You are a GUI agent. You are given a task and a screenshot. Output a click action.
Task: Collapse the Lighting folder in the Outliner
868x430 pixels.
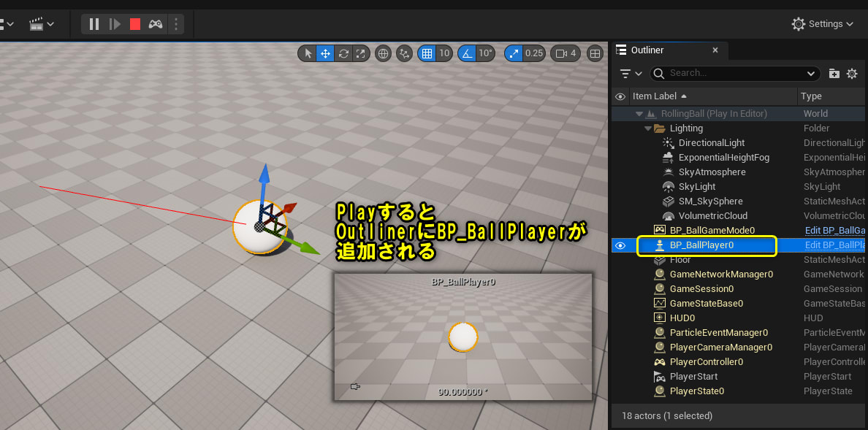[648, 128]
